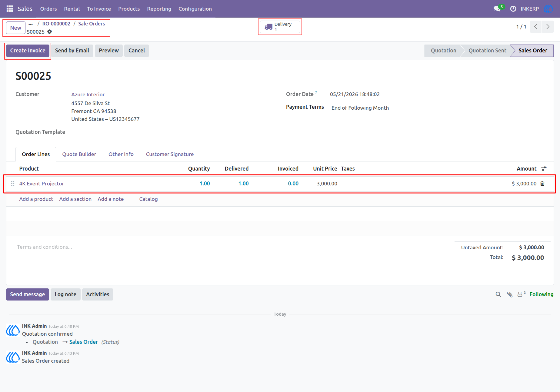This screenshot has width=560, height=392.
Task: Click the Quotation status stage
Action: click(x=443, y=51)
